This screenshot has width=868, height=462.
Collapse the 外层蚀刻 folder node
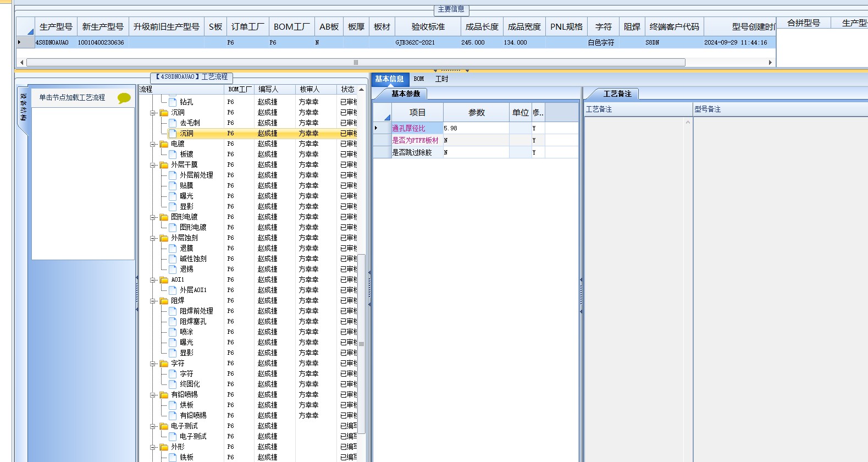point(153,238)
